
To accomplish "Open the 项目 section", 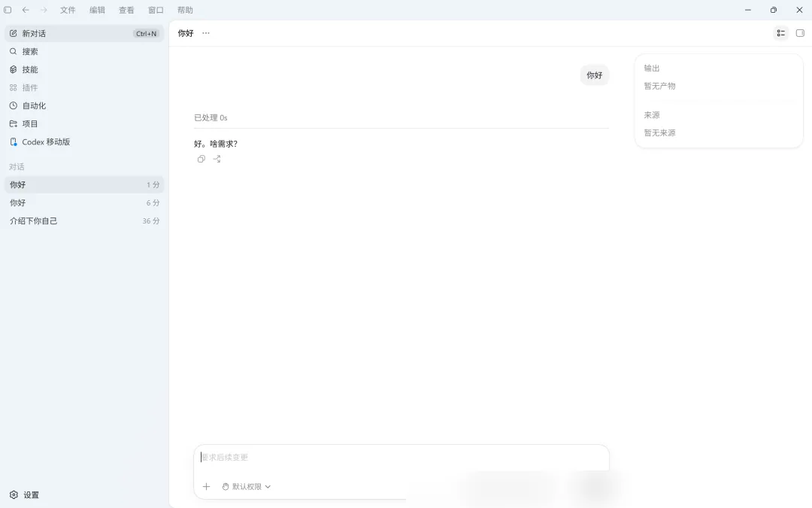I will click(84, 124).
